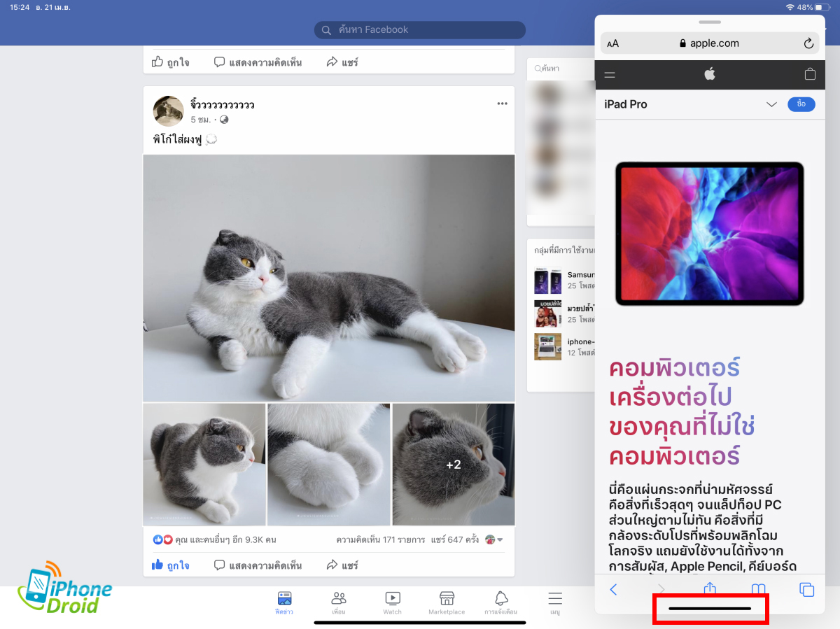
Task: Tap the Apple logo on the site header
Action: 710,73
